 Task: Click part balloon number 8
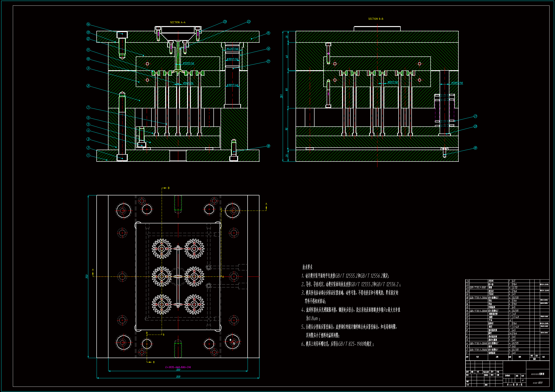coord(88,86)
